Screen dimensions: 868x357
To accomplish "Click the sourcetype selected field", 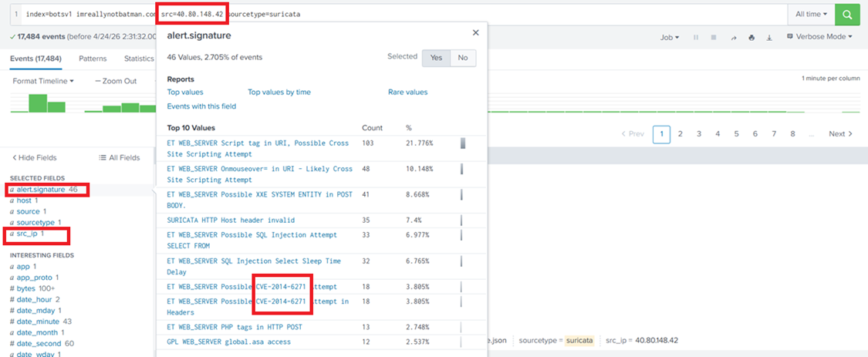I will click(x=35, y=223).
